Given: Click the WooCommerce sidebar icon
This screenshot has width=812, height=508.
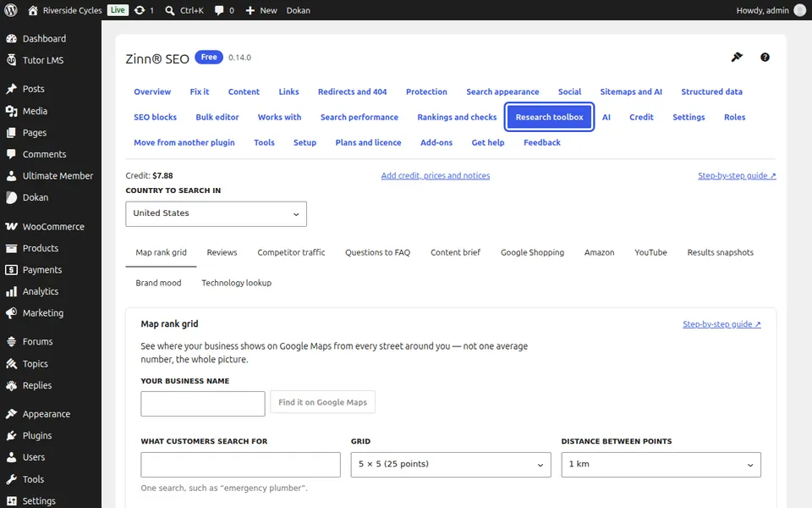Looking at the screenshot, I should (x=11, y=227).
